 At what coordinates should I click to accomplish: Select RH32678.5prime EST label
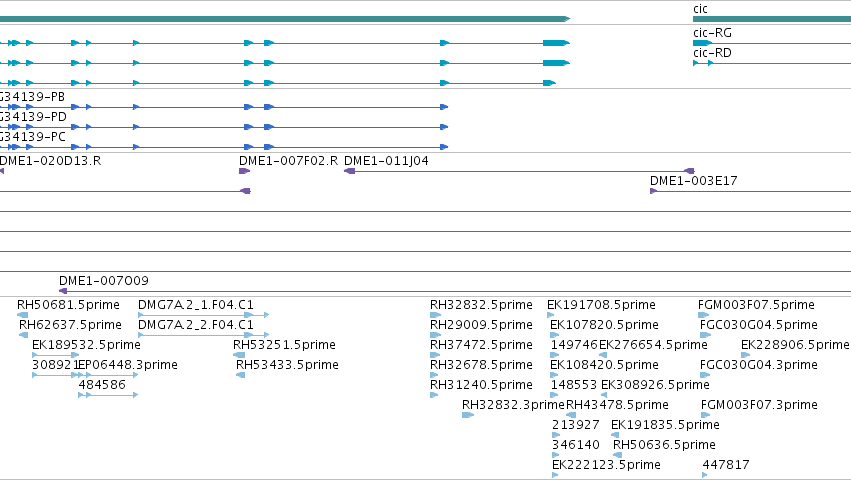[481, 365]
